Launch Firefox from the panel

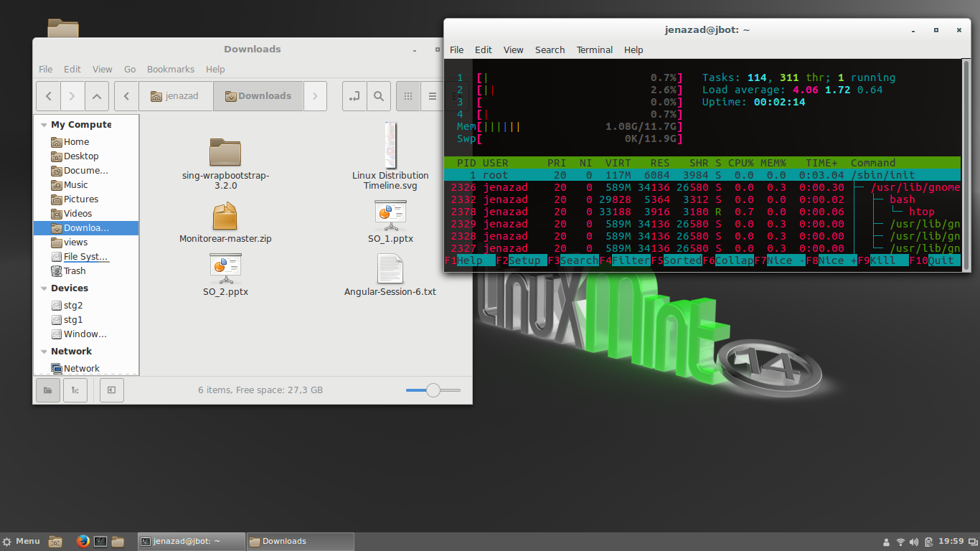click(83, 542)
